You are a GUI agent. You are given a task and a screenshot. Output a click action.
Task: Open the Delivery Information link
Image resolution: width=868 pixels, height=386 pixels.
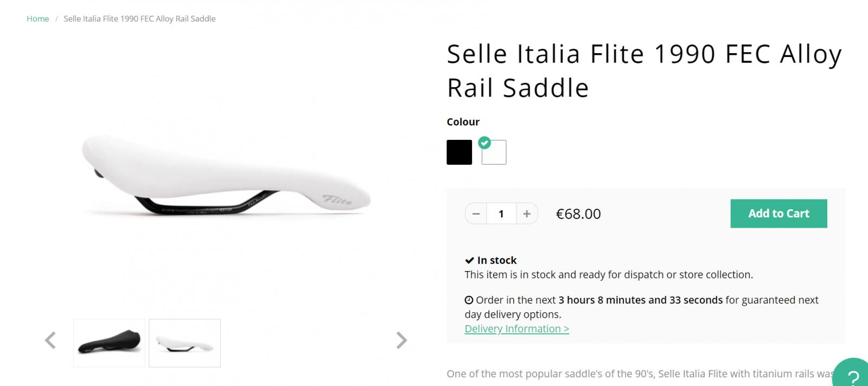[516, 329]
